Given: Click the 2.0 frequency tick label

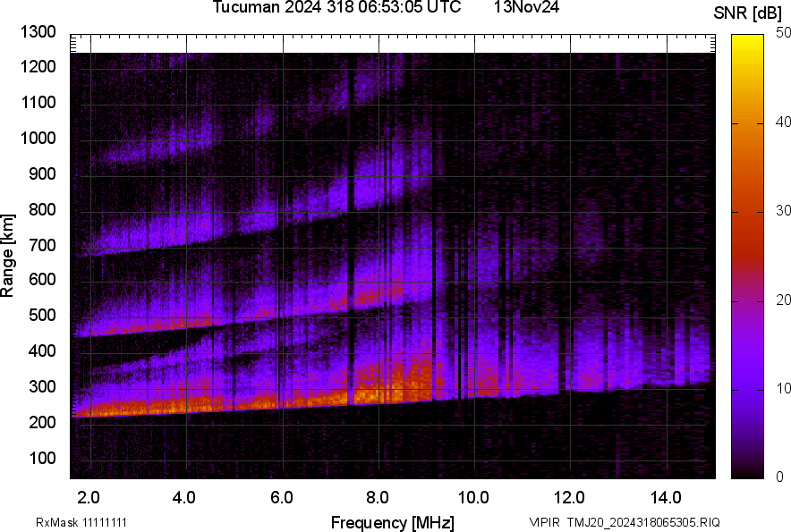Looking at the screenshot, I should [x=89, y=497].
